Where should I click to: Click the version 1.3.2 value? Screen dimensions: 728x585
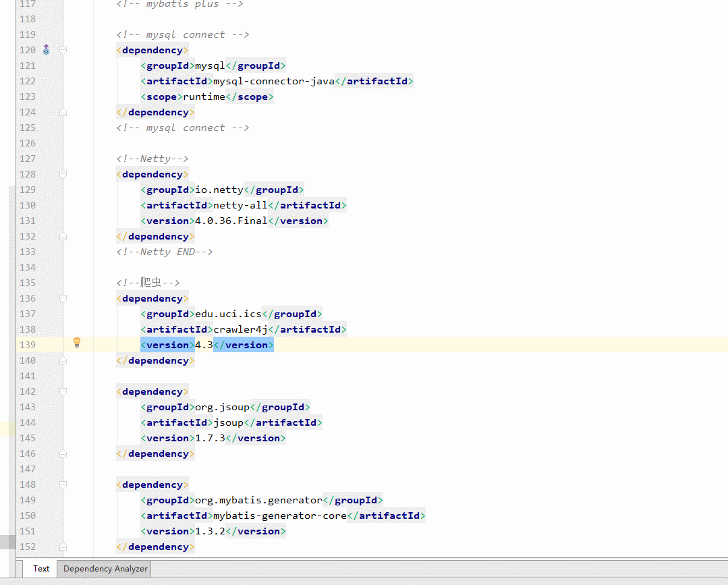coord(210,531)
